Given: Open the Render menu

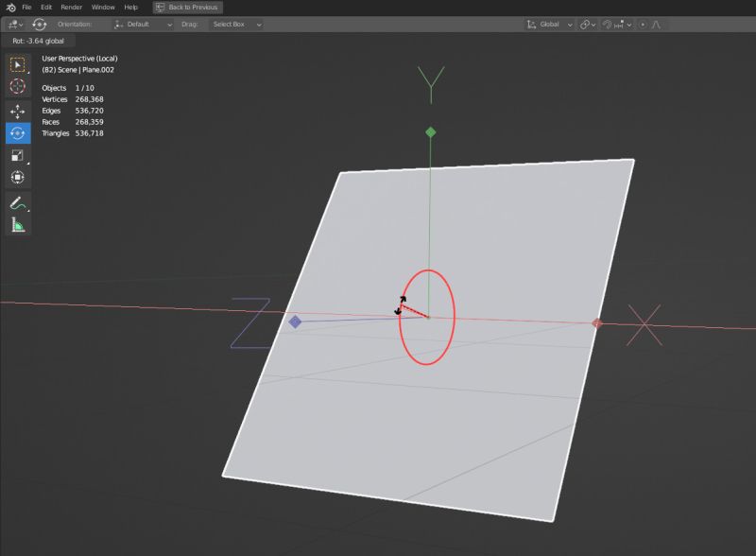Looking at the screenshot, I should 74,7.
